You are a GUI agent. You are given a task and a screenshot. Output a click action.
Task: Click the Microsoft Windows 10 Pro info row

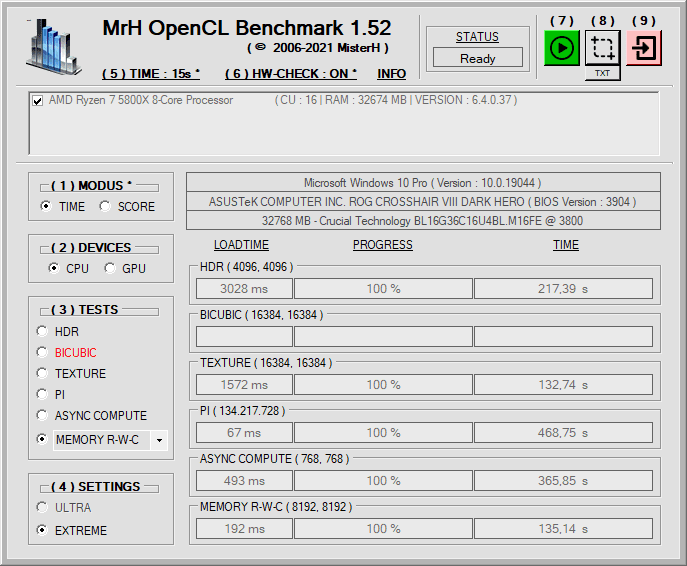point(423,182)
